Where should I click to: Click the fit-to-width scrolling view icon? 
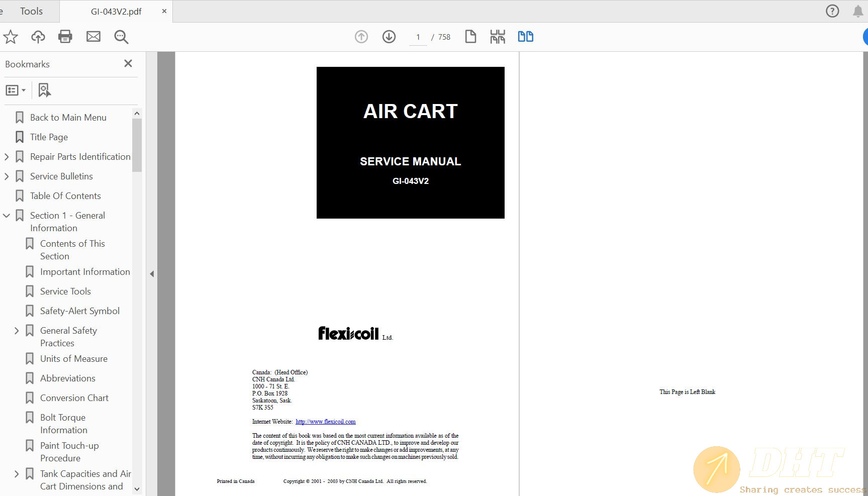498,37
